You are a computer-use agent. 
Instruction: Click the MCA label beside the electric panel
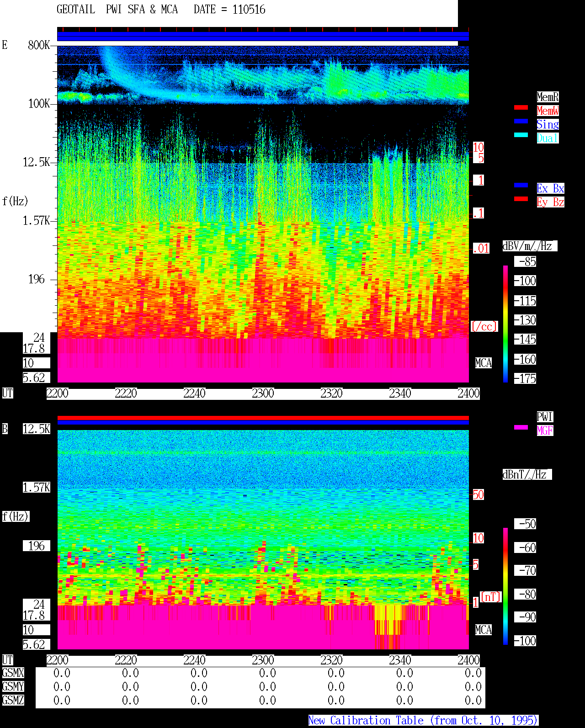click(x=483, y=363)
